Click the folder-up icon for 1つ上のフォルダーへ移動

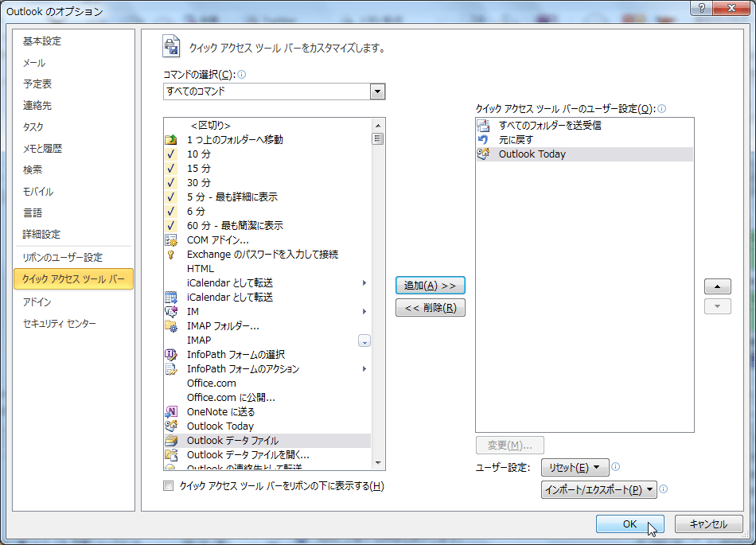[171, 140]
